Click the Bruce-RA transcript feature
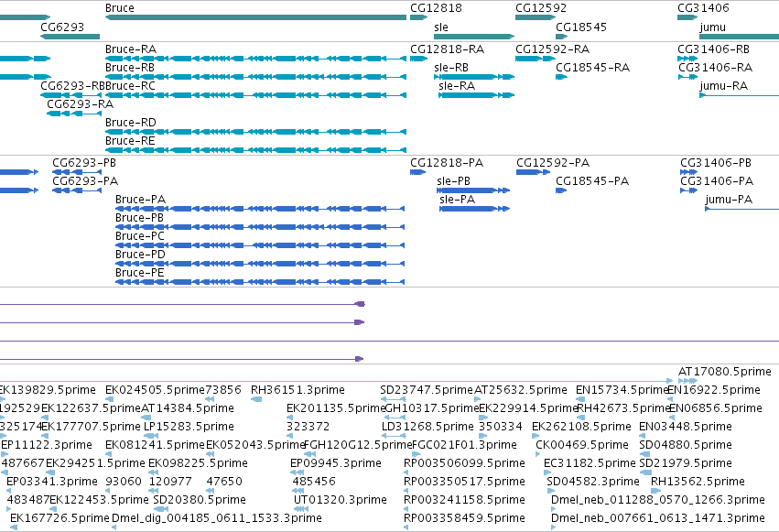The width and height of the screenshot is (779, 532). click(x=256, y=59)
